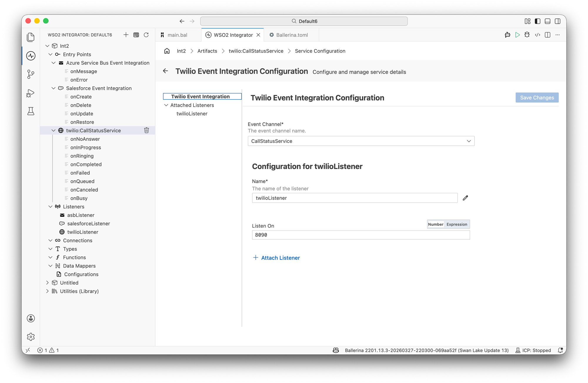
Task: Open Copilot status icon in status bar
Action: pos(336,350)
